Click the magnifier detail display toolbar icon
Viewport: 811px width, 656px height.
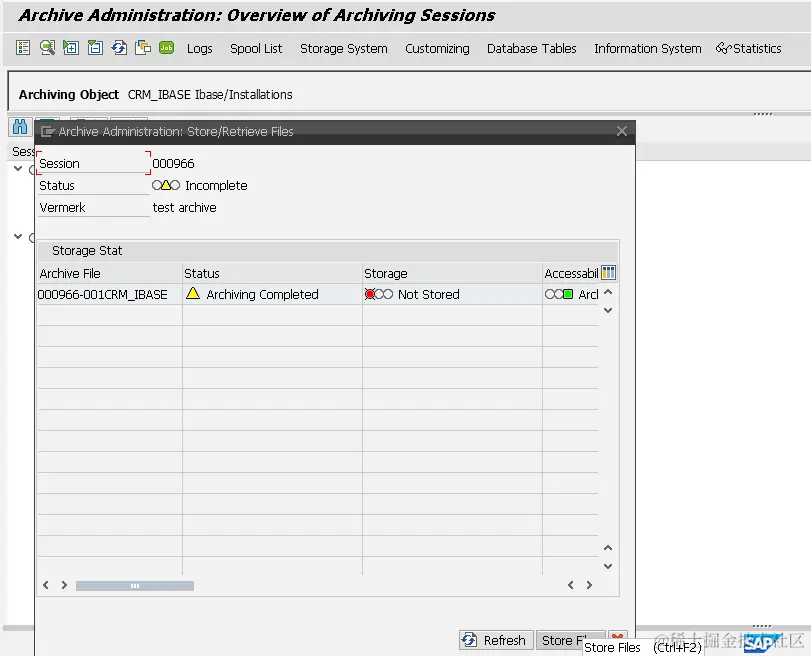point(47,48)
